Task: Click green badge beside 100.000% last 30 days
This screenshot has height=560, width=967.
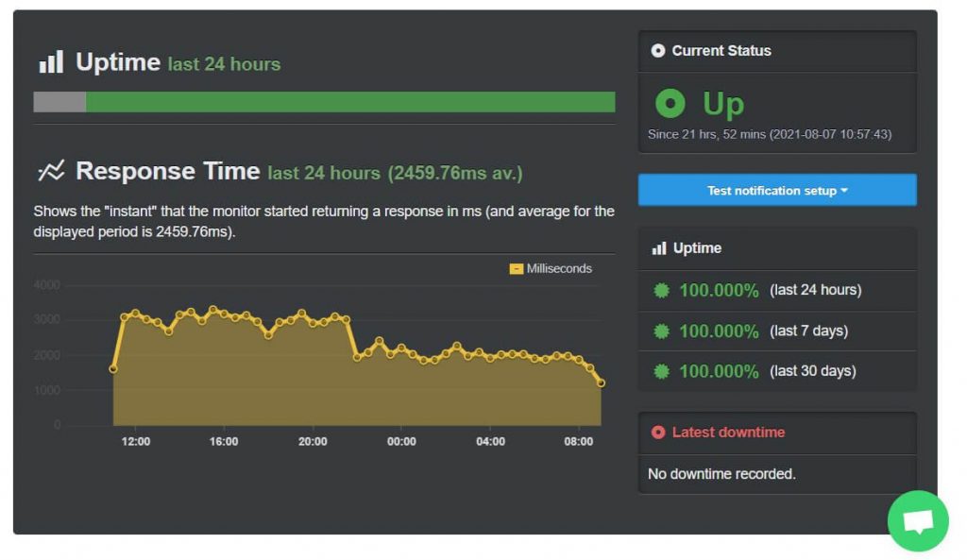Action: [661, 371]
